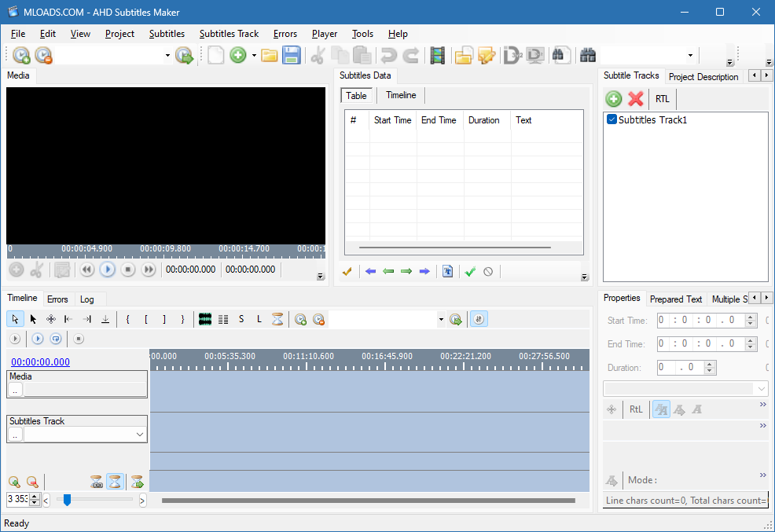Image resolution: width=775 pixels, height=532 pixels.
Task: Click the orange checkmark below the subtitles table
Action: pyautogui.click(x=347, y=271)
